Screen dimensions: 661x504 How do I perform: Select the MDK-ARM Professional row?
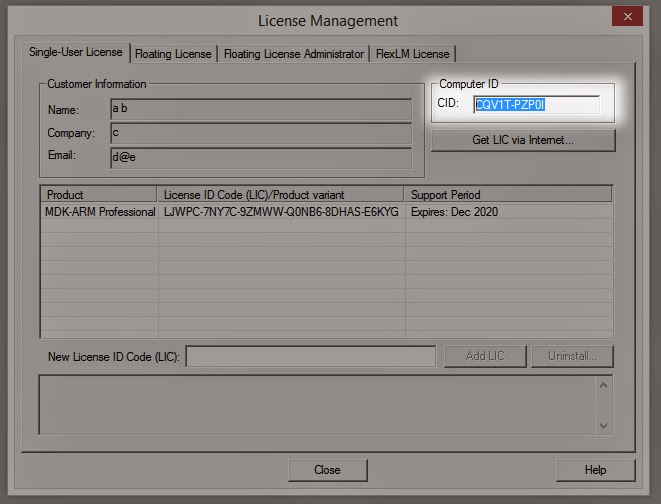pyautogui.click(x=327, y=212)
